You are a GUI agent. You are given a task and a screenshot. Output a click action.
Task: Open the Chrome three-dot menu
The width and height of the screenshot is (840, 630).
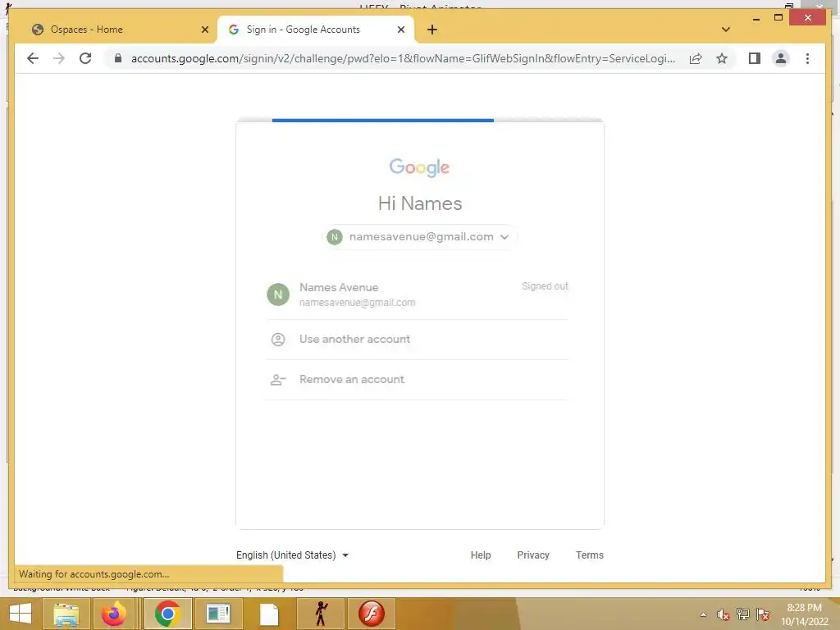click(807, 58)
